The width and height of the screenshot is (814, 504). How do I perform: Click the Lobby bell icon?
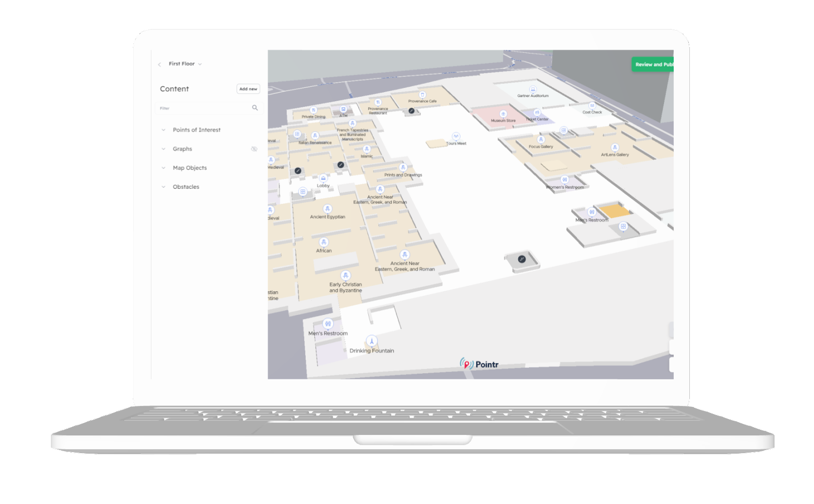point(324,177)
